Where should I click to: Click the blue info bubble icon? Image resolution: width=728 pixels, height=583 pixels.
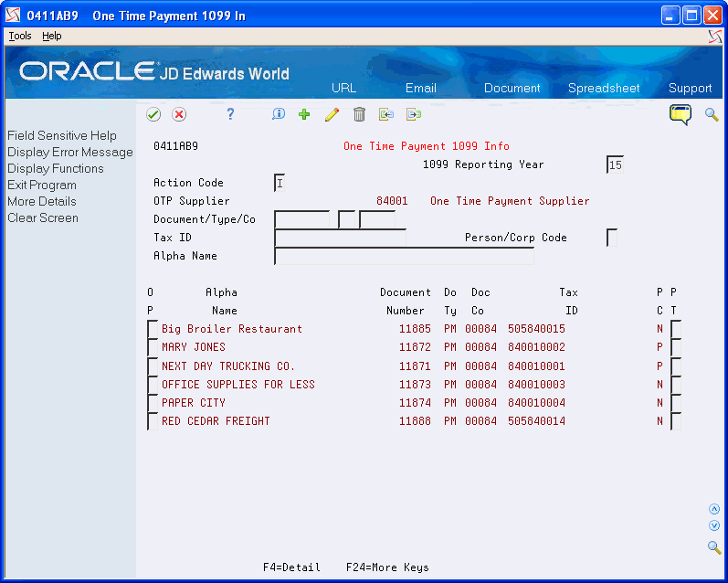tap(279, 114)
